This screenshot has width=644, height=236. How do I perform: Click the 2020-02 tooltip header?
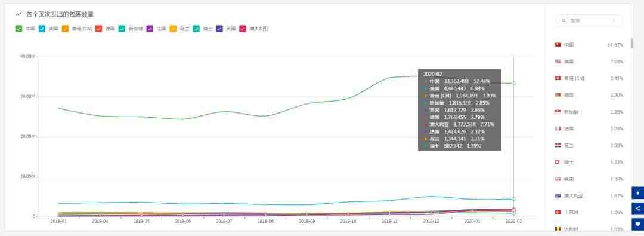click(433, 73)
